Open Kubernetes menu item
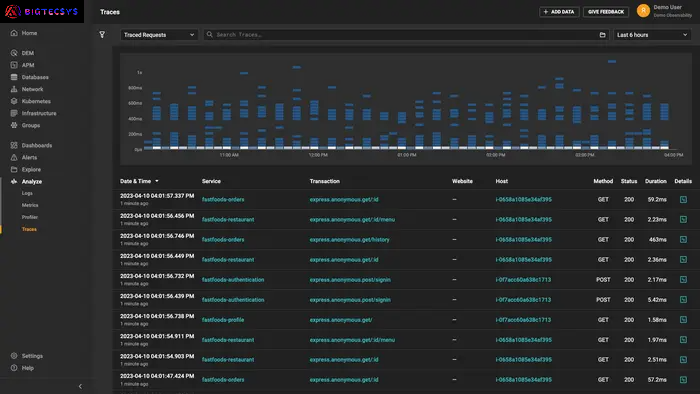This screenshot has height=394, width=700. tap(36, 101)
